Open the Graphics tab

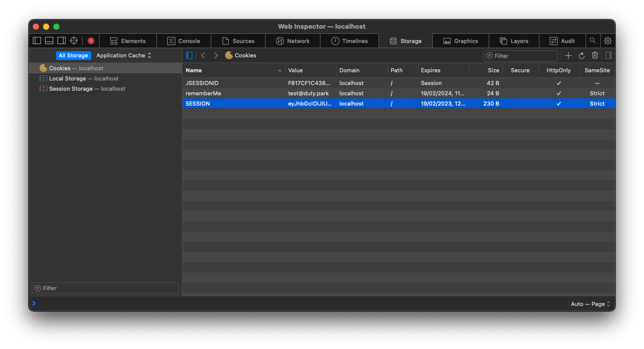(460, 41)
